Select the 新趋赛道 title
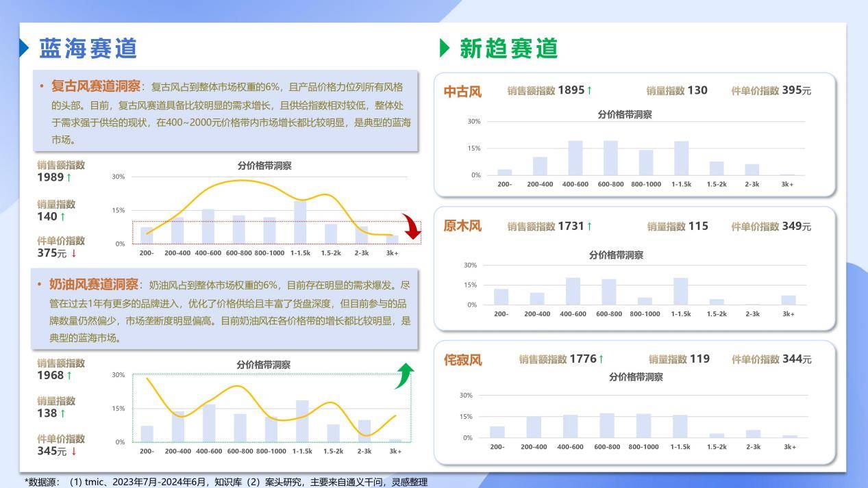This screenshot has width=868, height=488. click(x=509, y=48)
